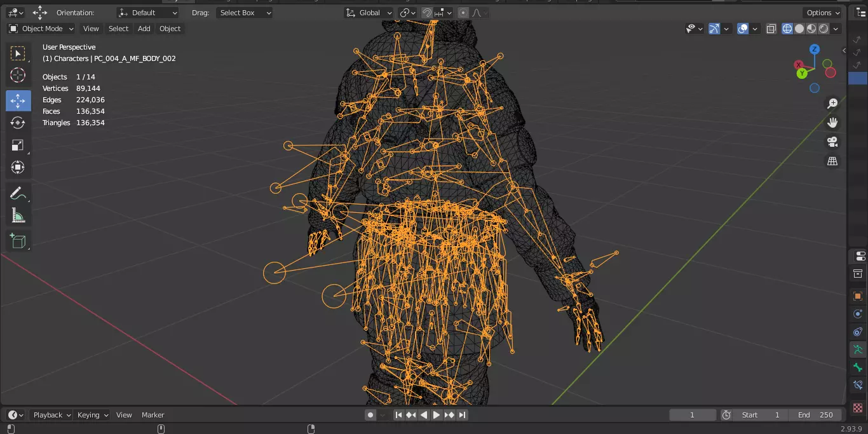Switch to Solid shading mode
The image size is (868, 434).
pyautogui.click(x=799, y=29)
